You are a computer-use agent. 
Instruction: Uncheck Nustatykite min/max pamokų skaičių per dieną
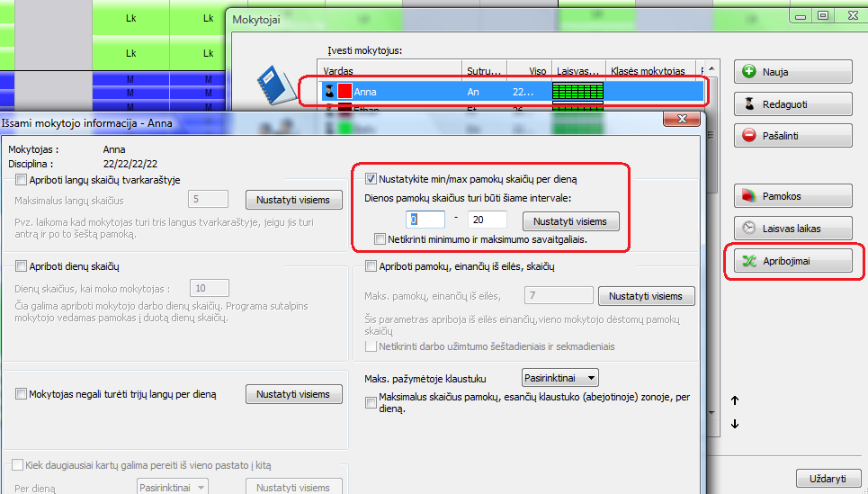click(x=371, y=179)
